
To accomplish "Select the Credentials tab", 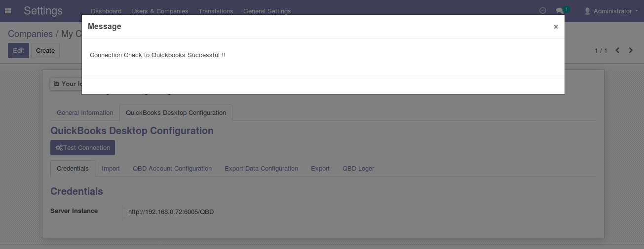I will pos(73,168).
